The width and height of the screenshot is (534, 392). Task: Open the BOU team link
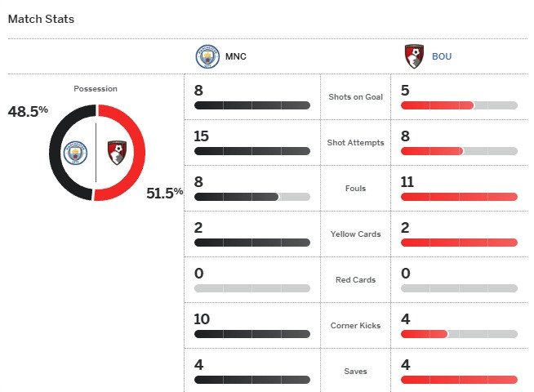click(442, 57)
